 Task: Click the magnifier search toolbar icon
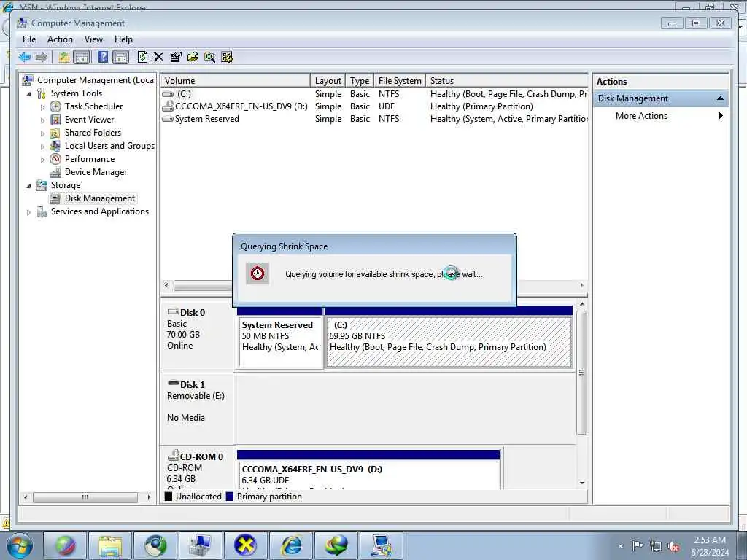coord(209,58)
